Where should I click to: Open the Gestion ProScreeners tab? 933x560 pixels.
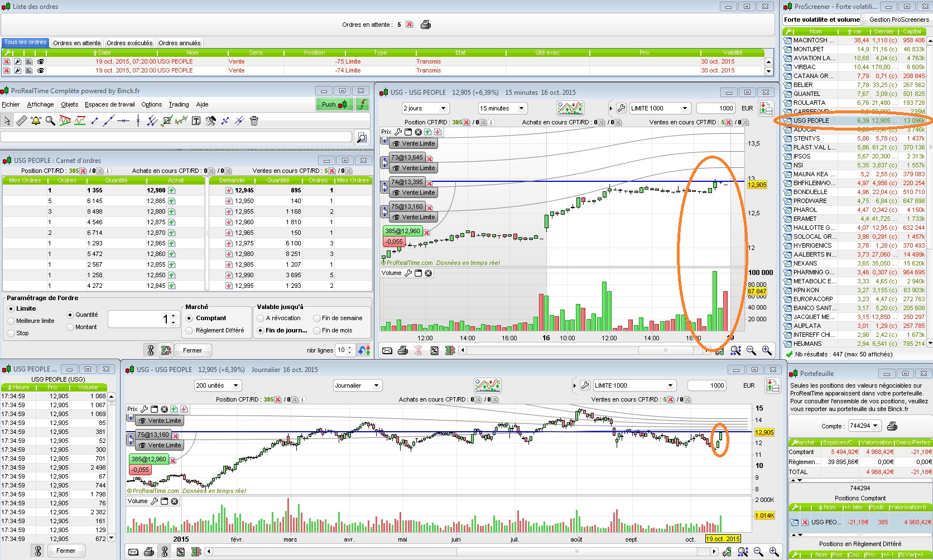pos(899,20)
